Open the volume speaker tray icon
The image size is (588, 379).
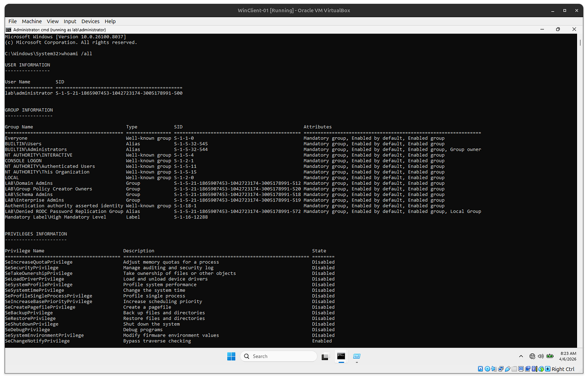click(541, 356)
